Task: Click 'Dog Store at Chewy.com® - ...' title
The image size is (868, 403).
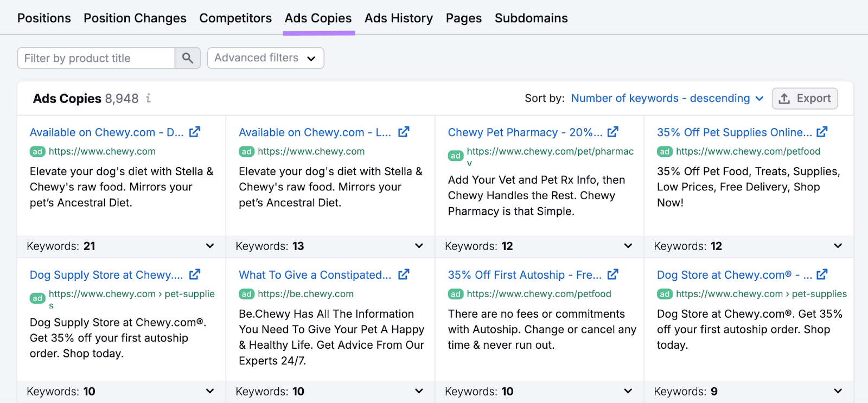Action: pyautogui.click(x=735, y=275)
